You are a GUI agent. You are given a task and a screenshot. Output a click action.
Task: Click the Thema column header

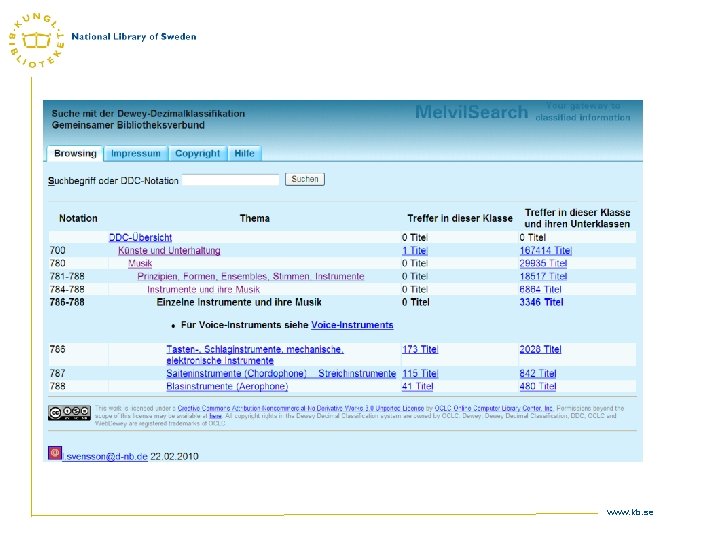point(254,218)
